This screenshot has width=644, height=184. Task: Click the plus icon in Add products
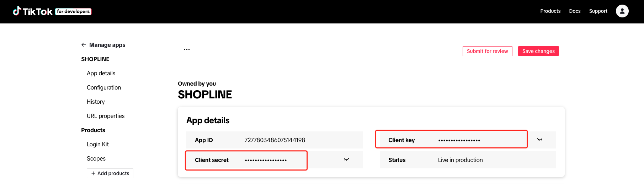[x=94, y=173]
